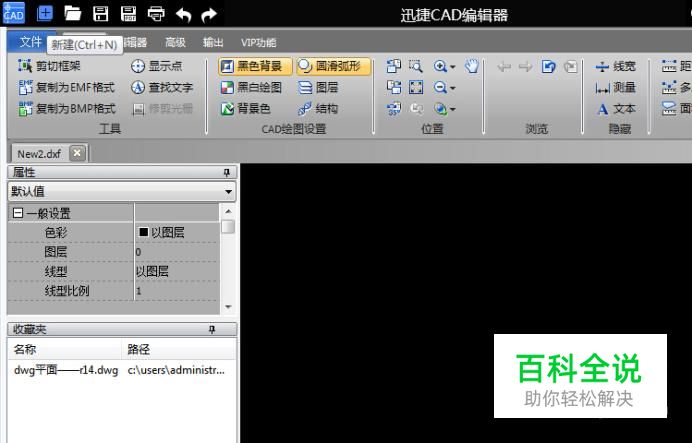Click the 线型 linetype value 以图层

[177, 271]
